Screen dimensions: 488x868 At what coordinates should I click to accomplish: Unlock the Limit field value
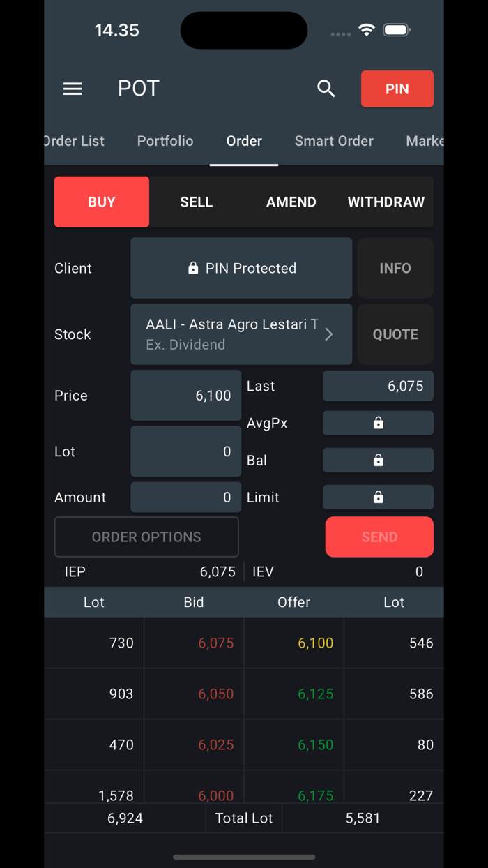tap(378, 497)
